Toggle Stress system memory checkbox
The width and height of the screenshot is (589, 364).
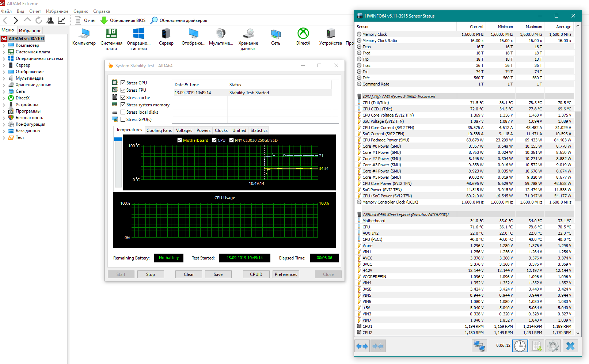123,105
